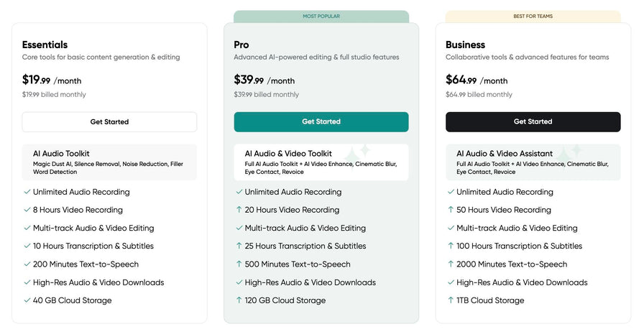The height and width of the screenshot is (332, 644).
Task: Click checkmark beside 40 GB Cloud Storage
Action: (x=27, y=300)
